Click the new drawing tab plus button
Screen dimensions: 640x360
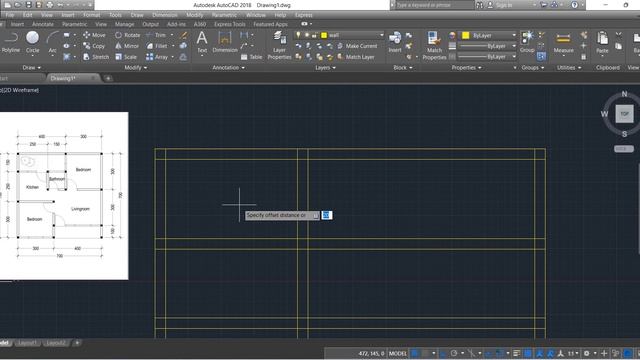(108, 78)
